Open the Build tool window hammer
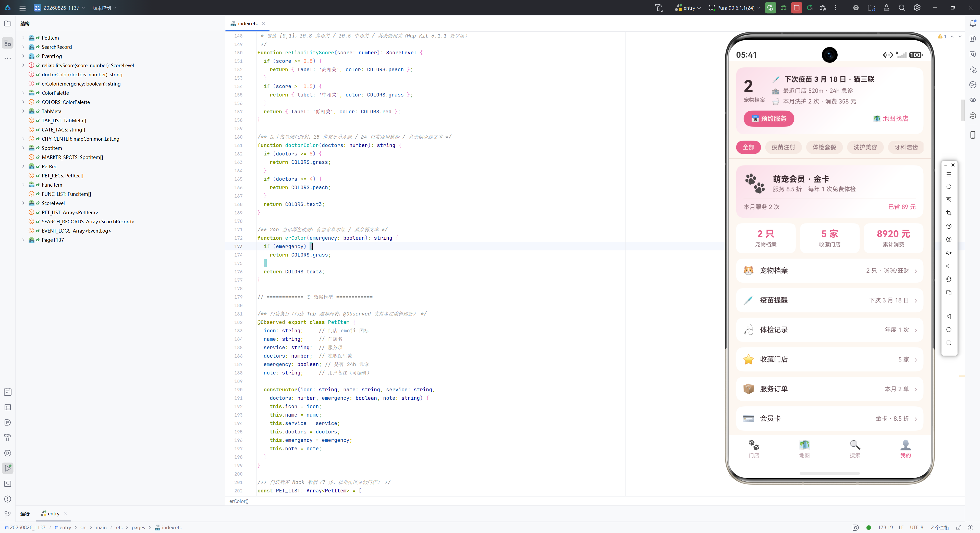The height and width of the screenshot is (533, 980). (8, 438)
